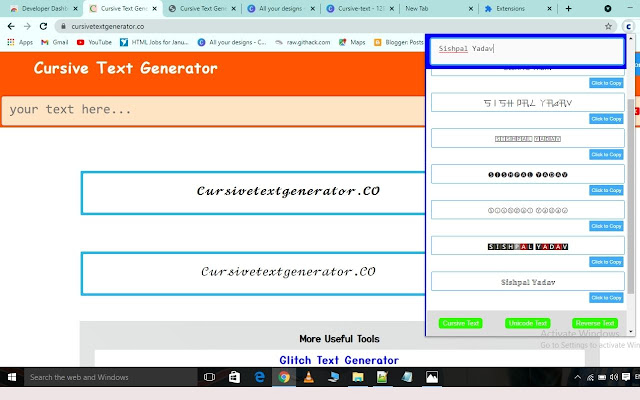The image size is (640, 400).
Task: Switch to the All your designs tab
Action: point(281,9)
